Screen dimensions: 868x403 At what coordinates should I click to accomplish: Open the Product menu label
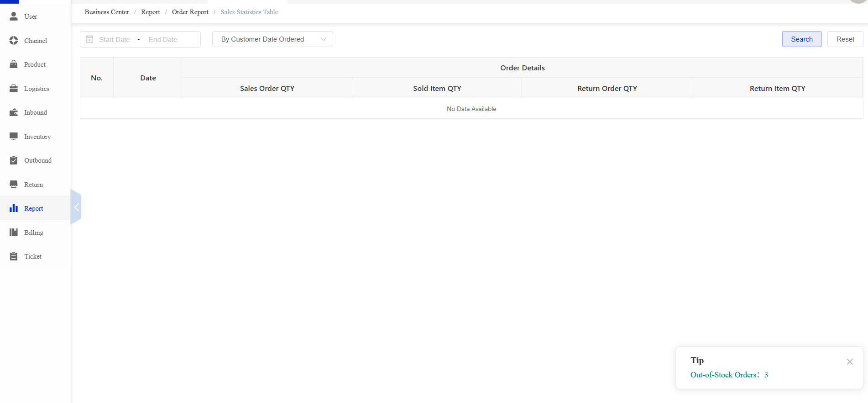(35, 64)
